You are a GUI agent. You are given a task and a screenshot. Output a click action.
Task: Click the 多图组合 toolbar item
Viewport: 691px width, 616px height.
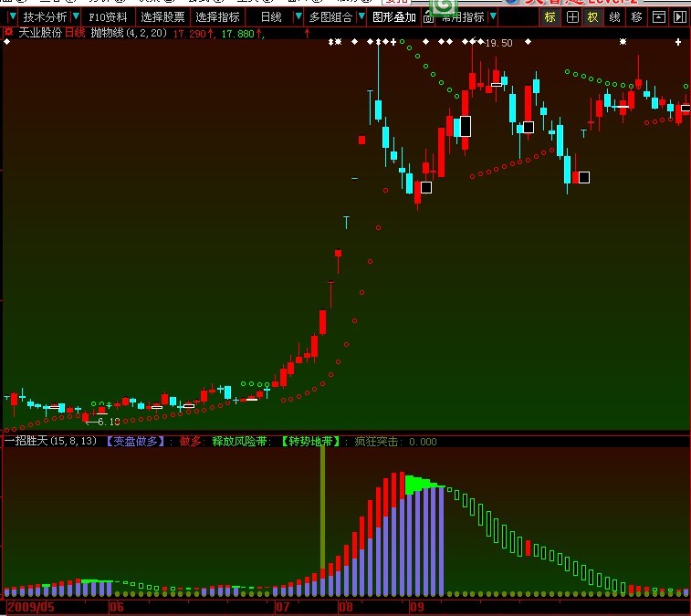click(330, 17)
